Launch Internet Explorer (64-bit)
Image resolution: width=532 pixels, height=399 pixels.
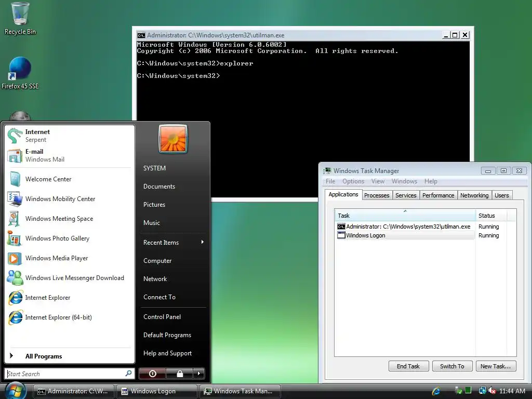pos(70,317)
